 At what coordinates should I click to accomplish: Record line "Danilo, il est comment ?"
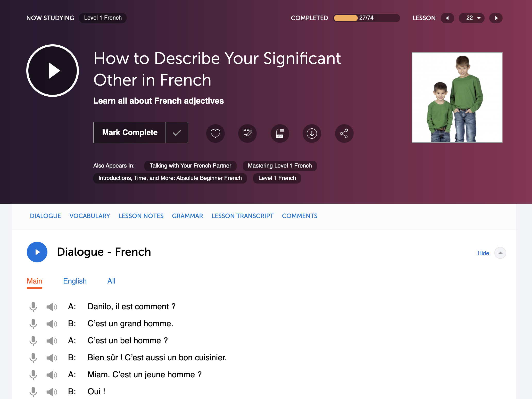(x=33, y=307)
